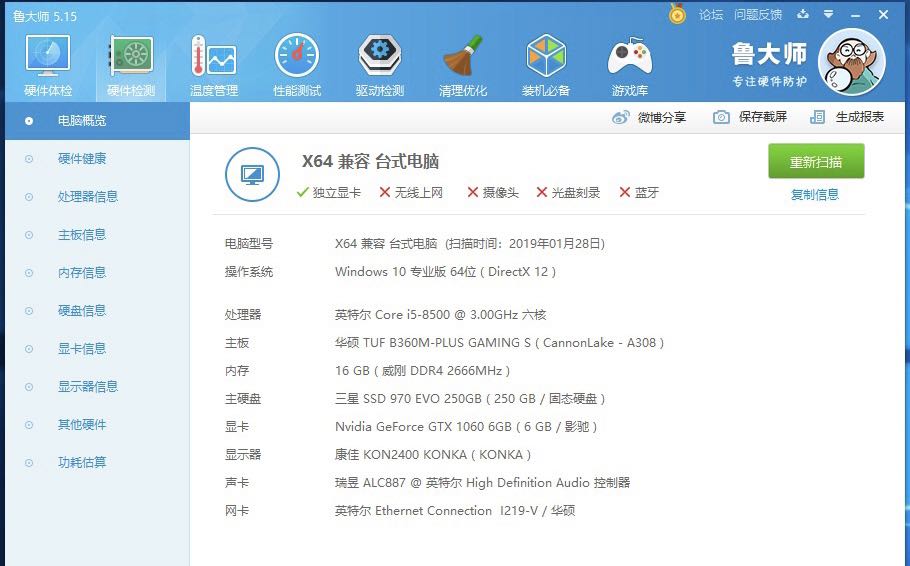Viewport: 910px width, 566px height.
Task: Click the 主硬盘 row label
Action: 243,399
